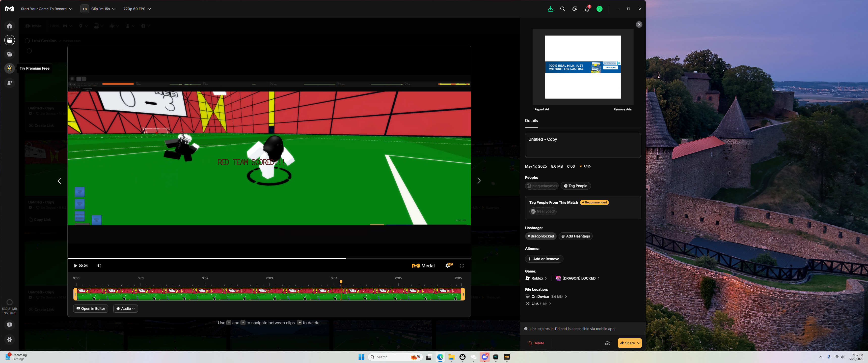Open the [DRAGON] LOCKED game chevron
This screenshot has width=868, height=363.
point(599,279)
